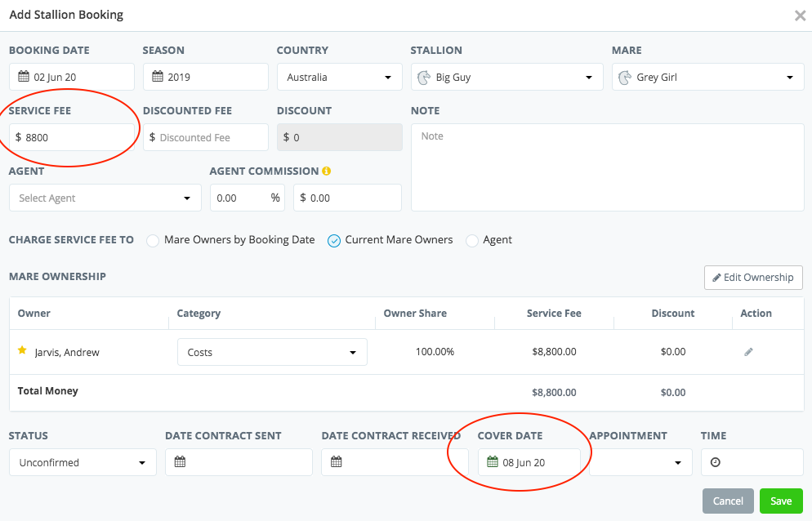Click the Date Contract Sent calendar icon

point(180,462)
